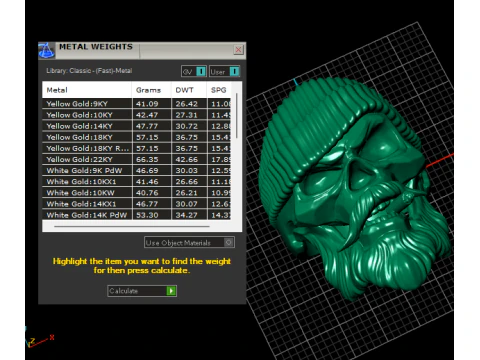Click the horizontal scrollbar under metal table
The image size is (480, 360).
[132, 226]
